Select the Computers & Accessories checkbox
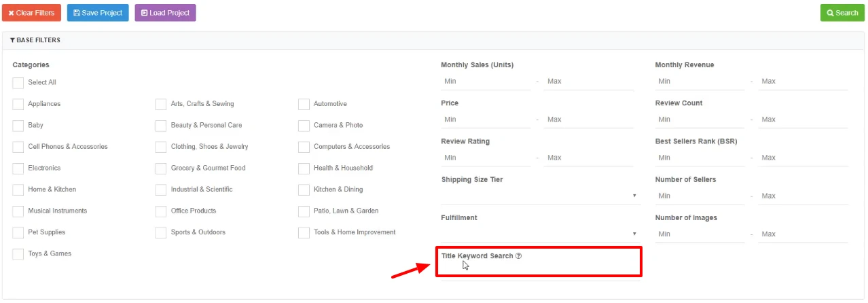Image resolution: width=868 pixels, height=303 pixels. click(304, 147)
